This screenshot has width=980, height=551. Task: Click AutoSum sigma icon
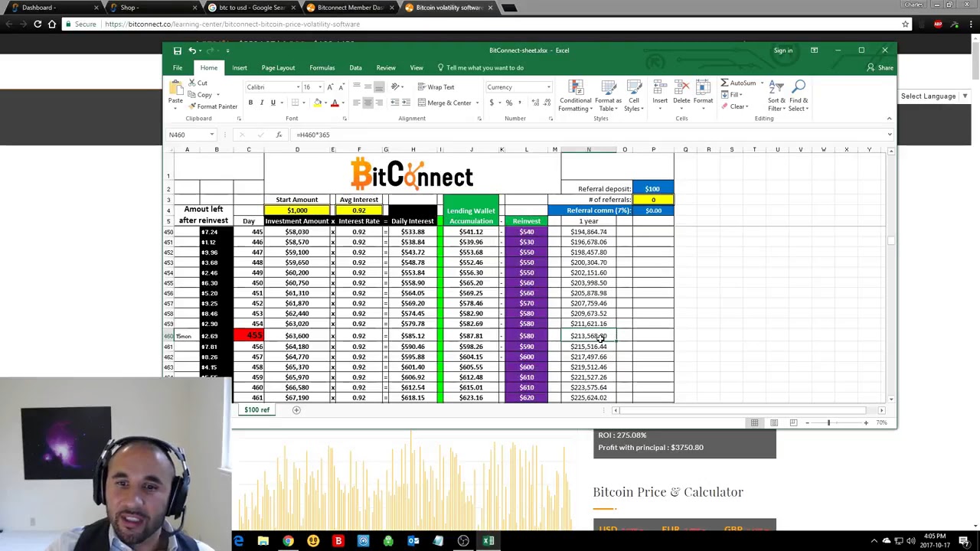[725, 83]
